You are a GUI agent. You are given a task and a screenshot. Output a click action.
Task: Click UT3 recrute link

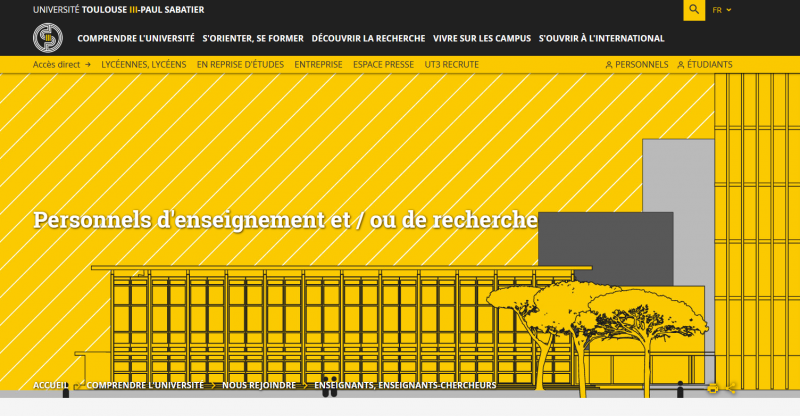point(451,64)
